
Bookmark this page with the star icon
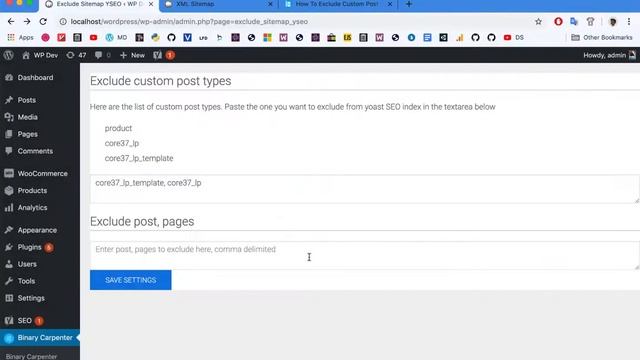click(538, 22)
